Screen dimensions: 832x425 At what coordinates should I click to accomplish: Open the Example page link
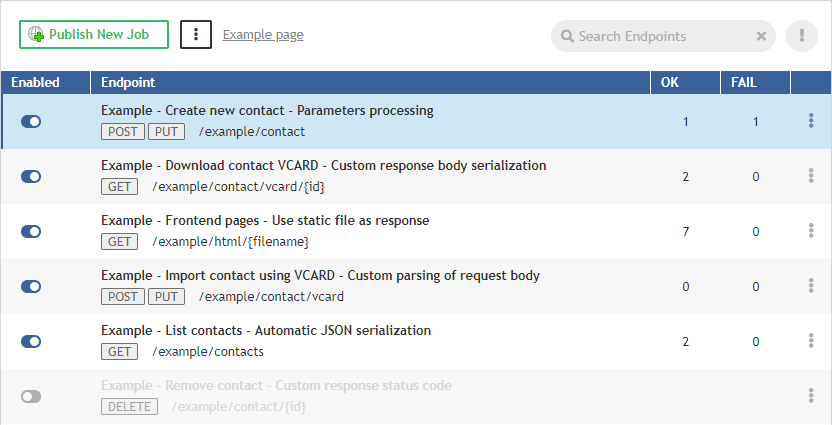click(x=263, y=35)
